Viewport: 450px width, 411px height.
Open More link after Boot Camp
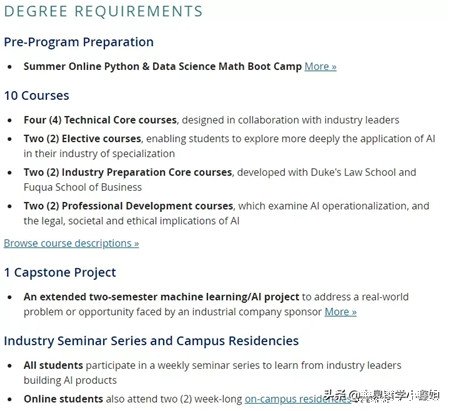coord(320,66)
